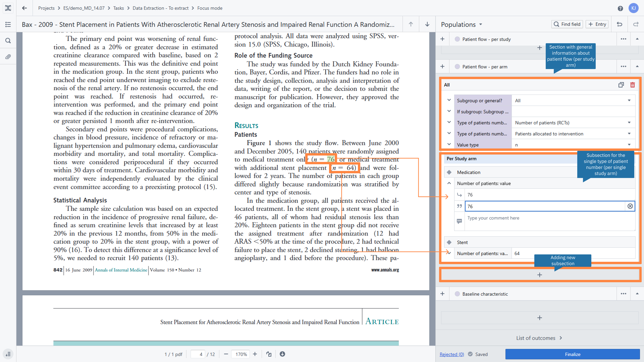Expand the Subgroup or general row chevron

(x=449, y=100)
